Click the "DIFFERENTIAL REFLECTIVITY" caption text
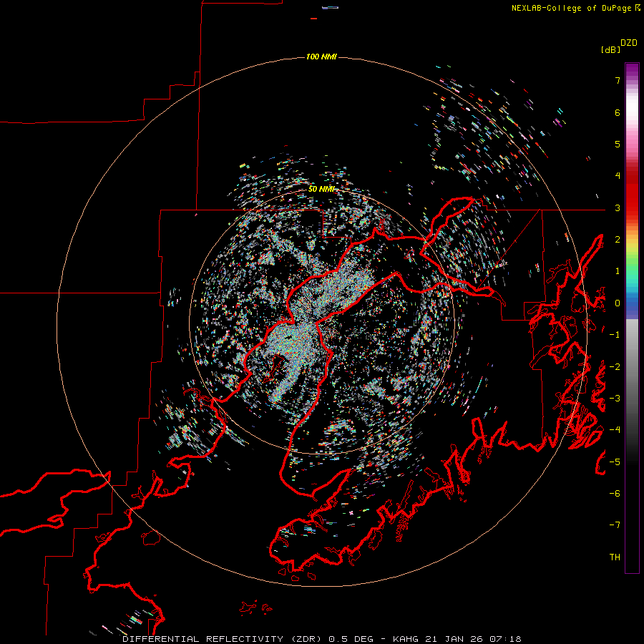 pyautogui.click(x=203, y=639)
